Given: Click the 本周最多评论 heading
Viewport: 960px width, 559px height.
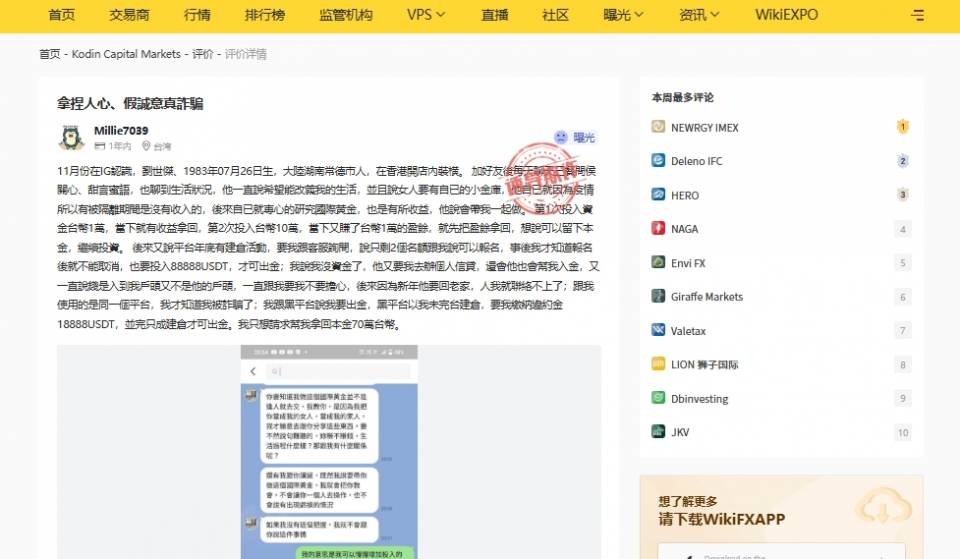Looking at the screenshot, I should pos(683,97).
